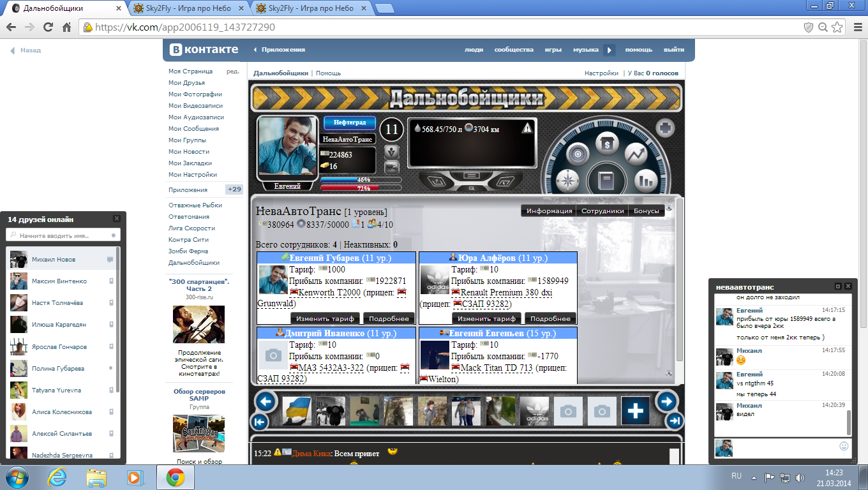Click Подробнее for Юра Алфёров
This screenshot has width=868, height=490.
(551, 318)
